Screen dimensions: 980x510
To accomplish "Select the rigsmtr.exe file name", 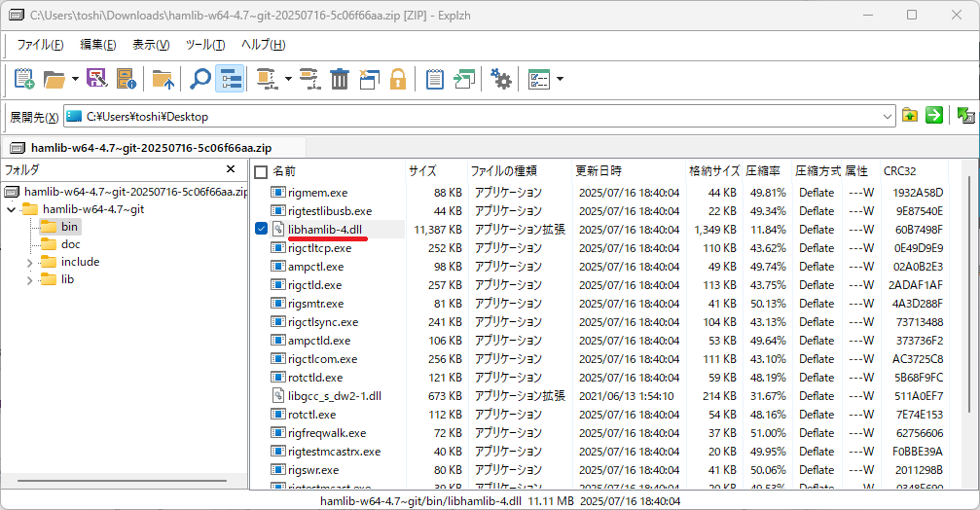I will (x=315, y=304).
